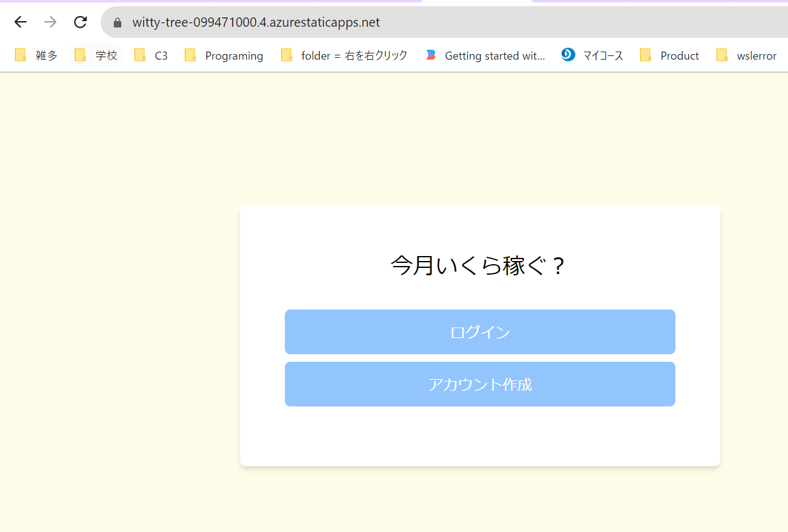Open the マイコース bookmark
The image size is (788, 532).
click(591, 55)
